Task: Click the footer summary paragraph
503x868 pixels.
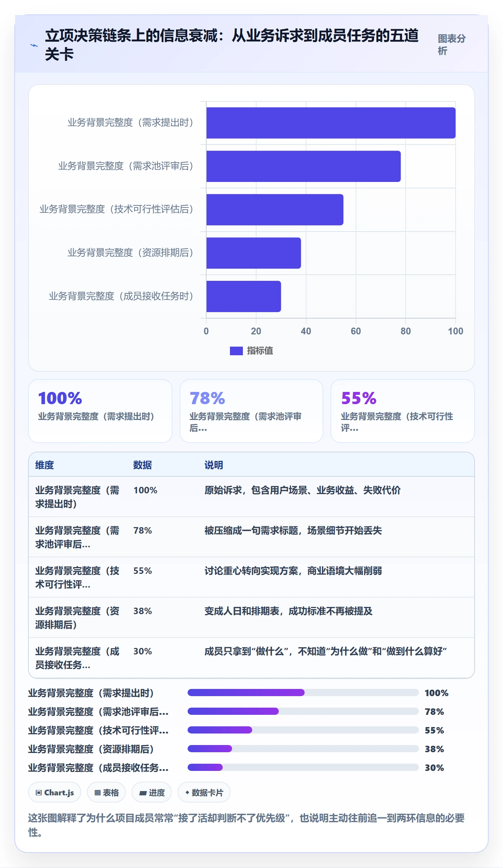Action: (x=246, y=825)
